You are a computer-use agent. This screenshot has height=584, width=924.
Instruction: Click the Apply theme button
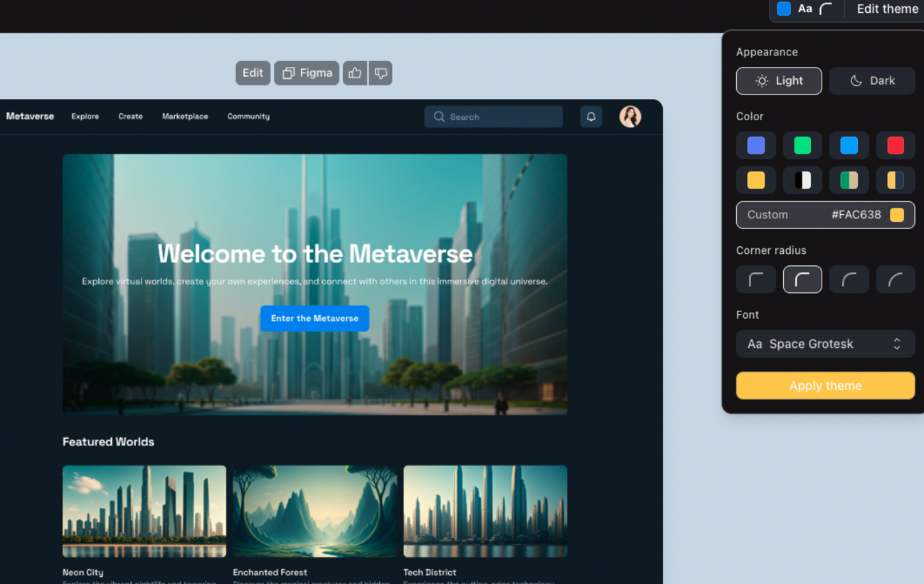pos(825,386)
